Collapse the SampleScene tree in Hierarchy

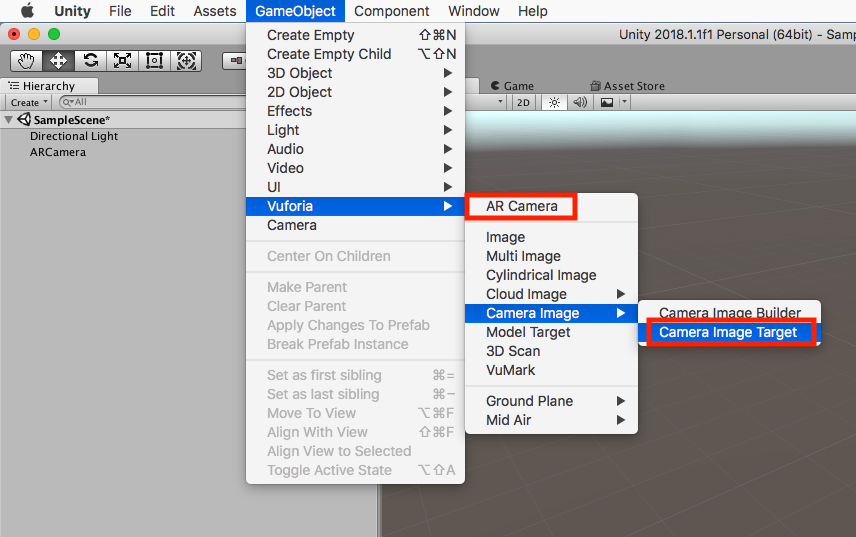coord(9,120)
